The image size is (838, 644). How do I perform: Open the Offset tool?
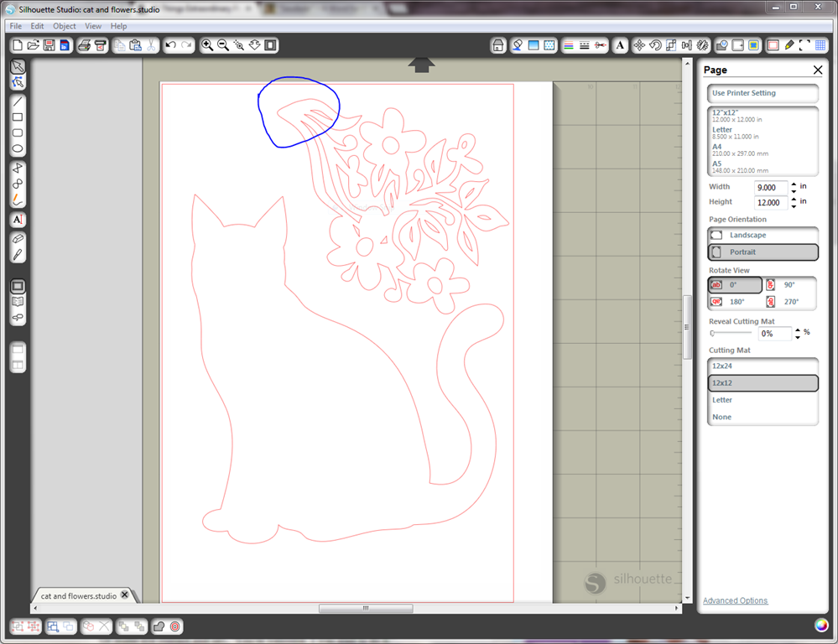point(174,626)
